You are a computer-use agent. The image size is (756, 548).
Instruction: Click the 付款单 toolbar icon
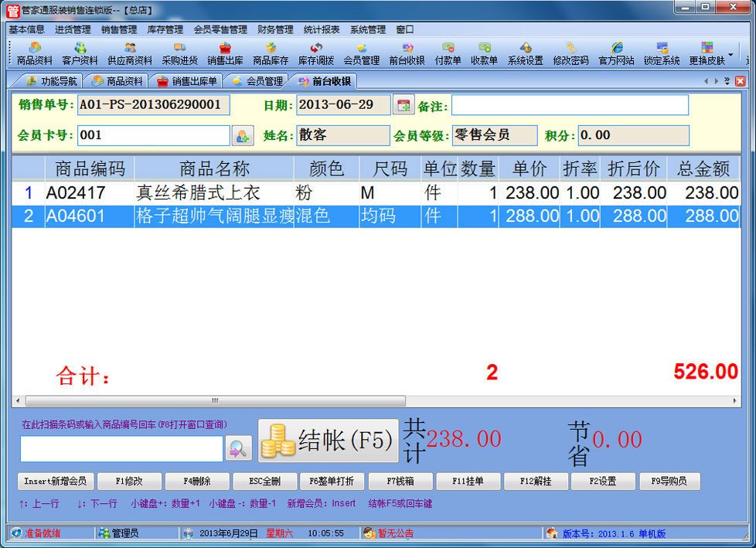(448, 53)
